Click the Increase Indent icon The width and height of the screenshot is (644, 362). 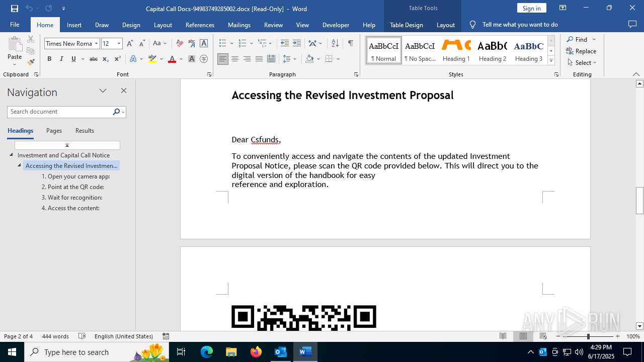coord(297,43)
